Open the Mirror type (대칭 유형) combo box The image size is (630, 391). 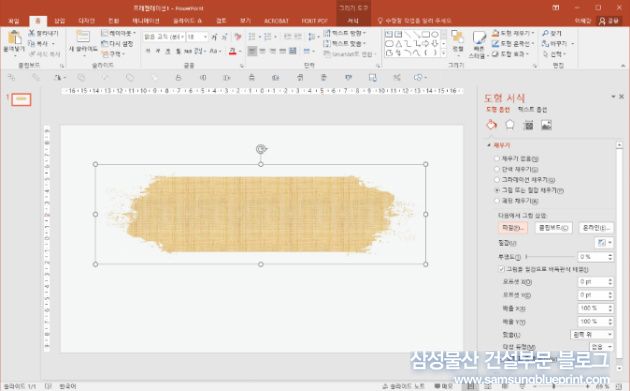(601, 347)
